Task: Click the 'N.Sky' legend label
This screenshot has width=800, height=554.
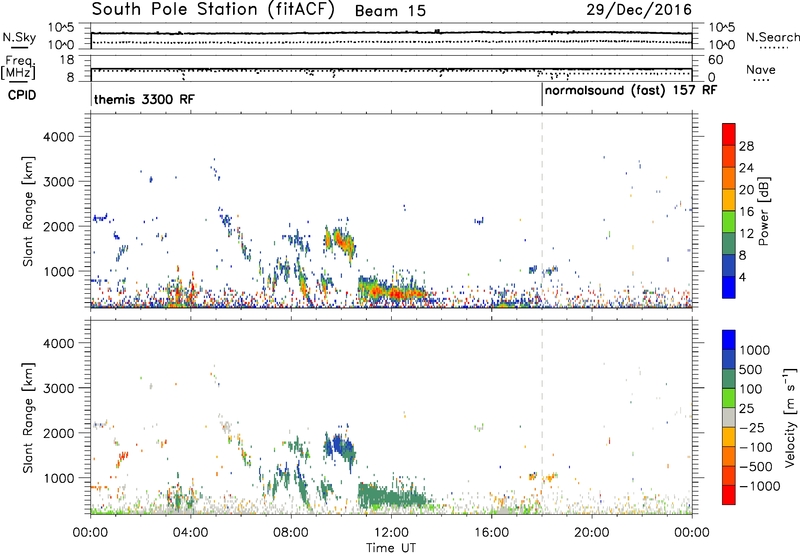Action: click(19, 37)
